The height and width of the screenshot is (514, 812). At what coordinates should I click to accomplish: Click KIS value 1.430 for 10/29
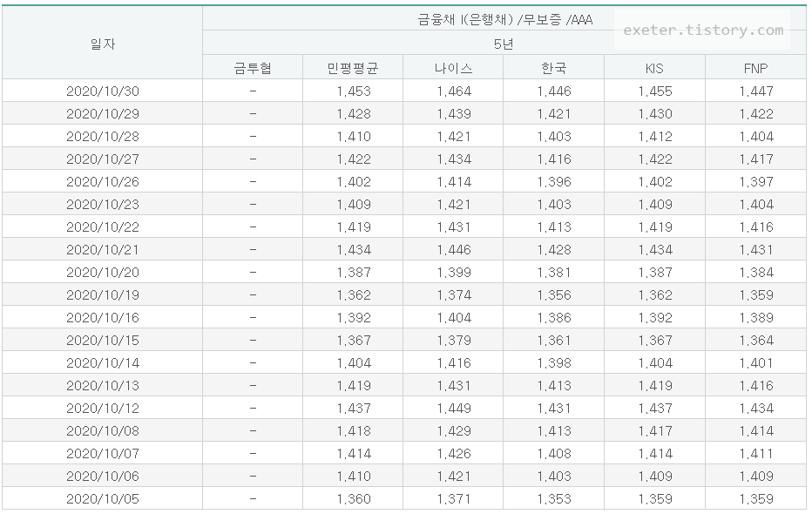point(655,114)
